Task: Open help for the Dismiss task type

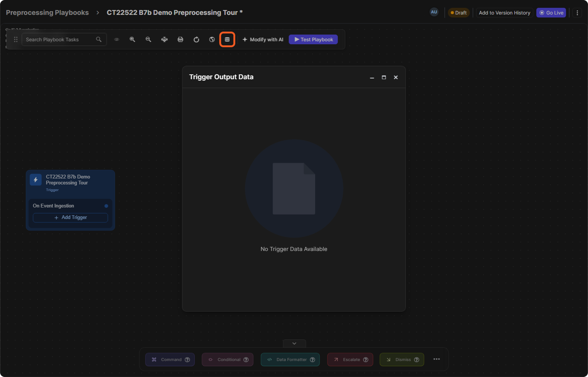Action: [417, 360]
